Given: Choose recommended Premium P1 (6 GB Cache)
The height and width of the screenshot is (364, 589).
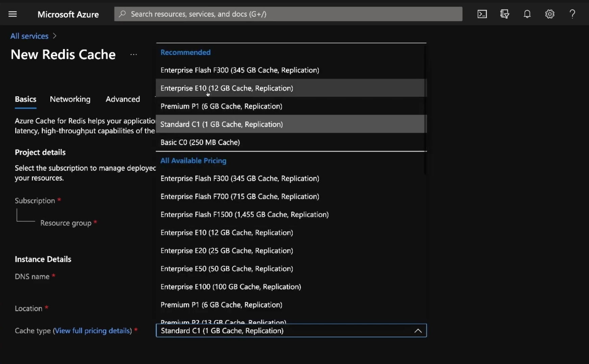Looking at the screenshot, I should (291, 106).
